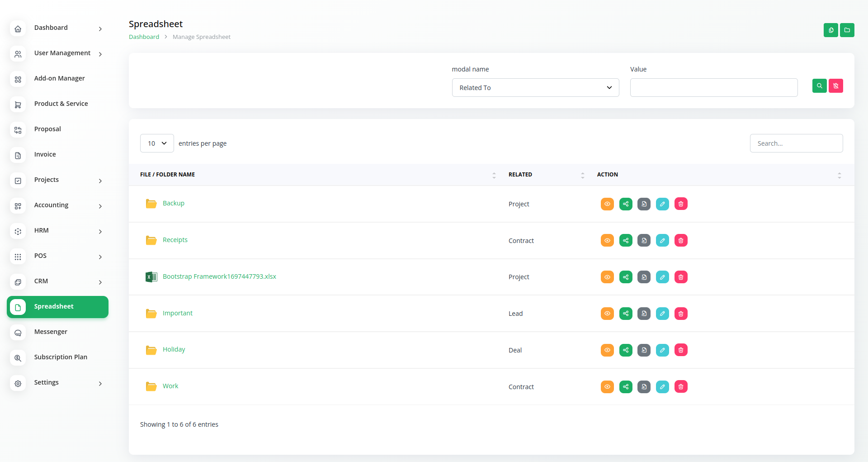Click the eye icon for Work folder
Image resolution: width=868 pixels, height=462 pixels.
point(607,387)
